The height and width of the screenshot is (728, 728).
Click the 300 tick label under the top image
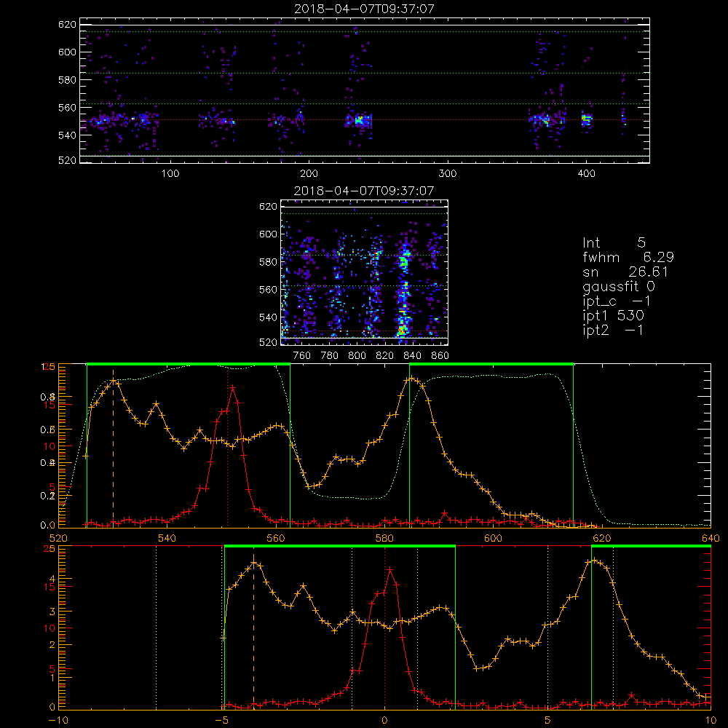click(448, 174)
